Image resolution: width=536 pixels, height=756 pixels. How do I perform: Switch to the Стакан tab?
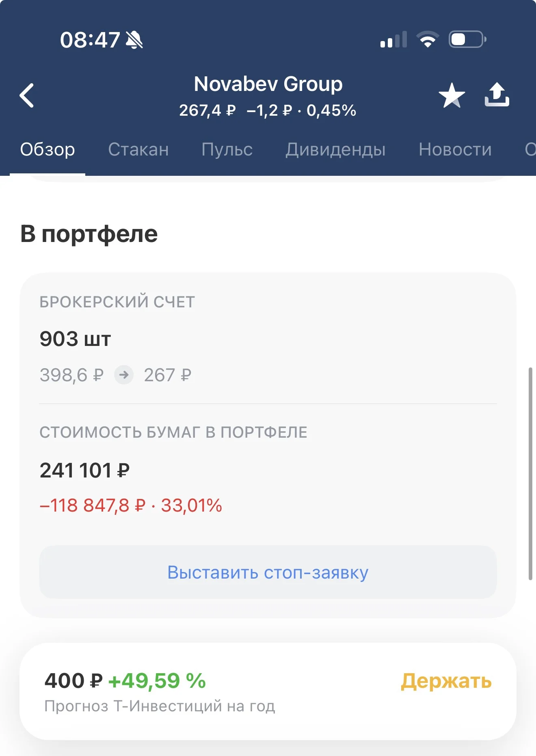138,149
